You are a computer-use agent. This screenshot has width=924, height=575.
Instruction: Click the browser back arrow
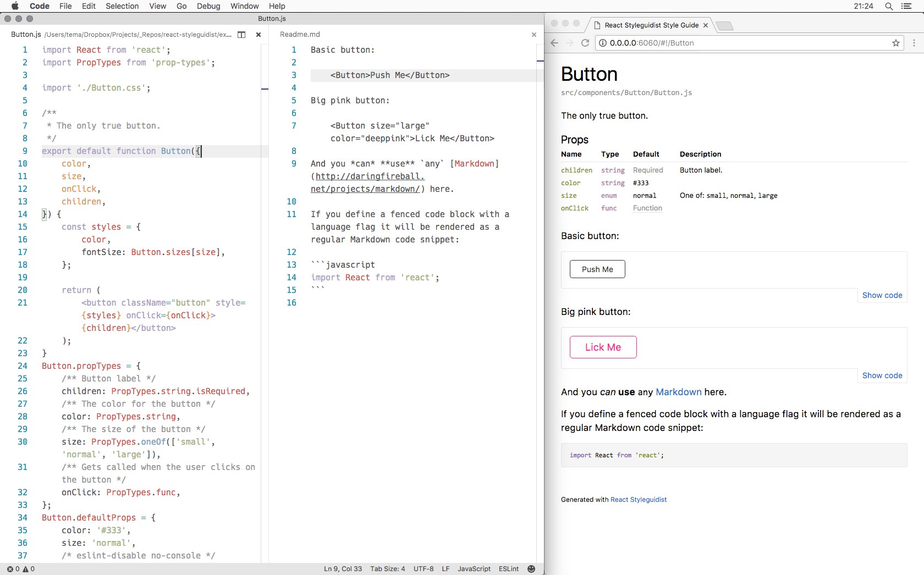point(554,43)
